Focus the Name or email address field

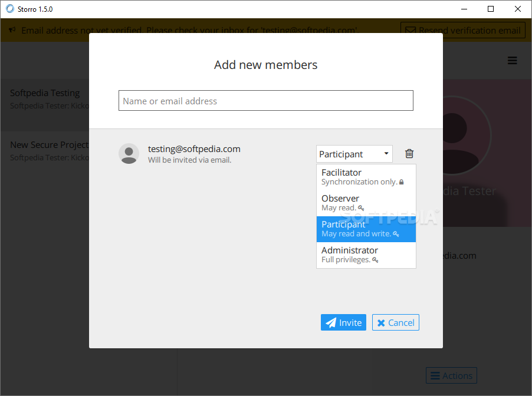(x=265, y=100)
